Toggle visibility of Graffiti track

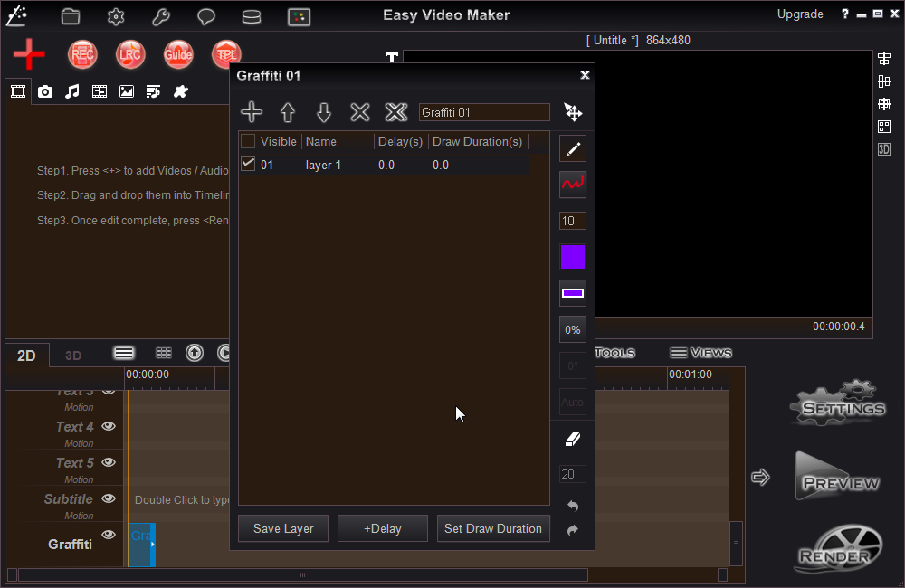(109, 535)
